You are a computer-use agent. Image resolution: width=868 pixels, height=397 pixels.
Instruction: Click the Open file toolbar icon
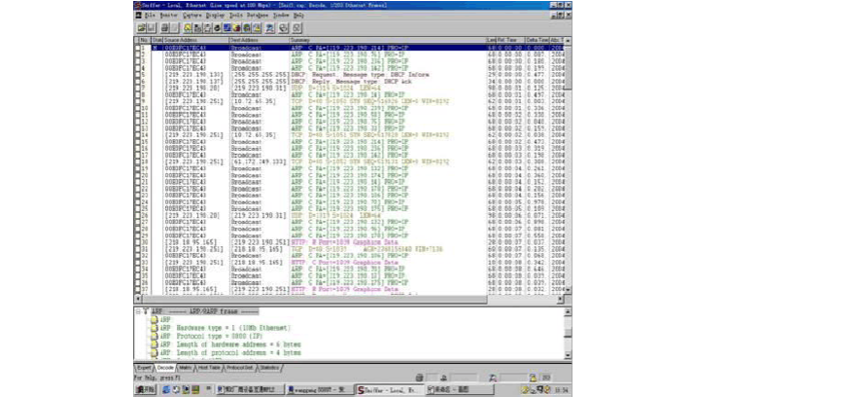click(x=140, y=28)
